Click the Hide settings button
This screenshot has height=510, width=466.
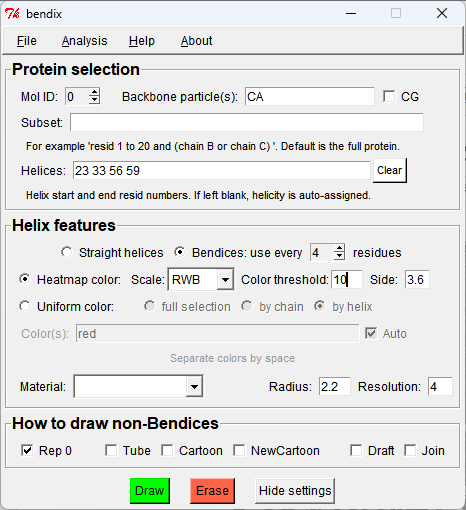click(295, 491)
